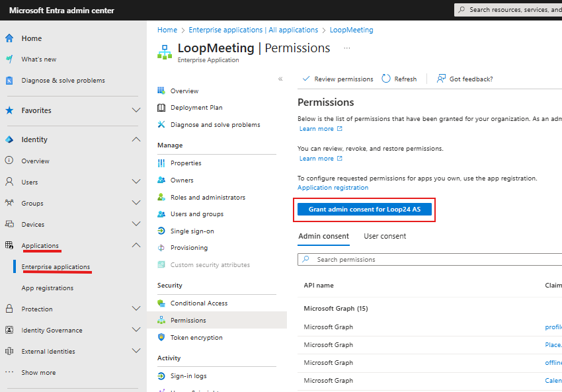Expand the Groups menu chevron

pyautogui.click(x=136, y=202)
